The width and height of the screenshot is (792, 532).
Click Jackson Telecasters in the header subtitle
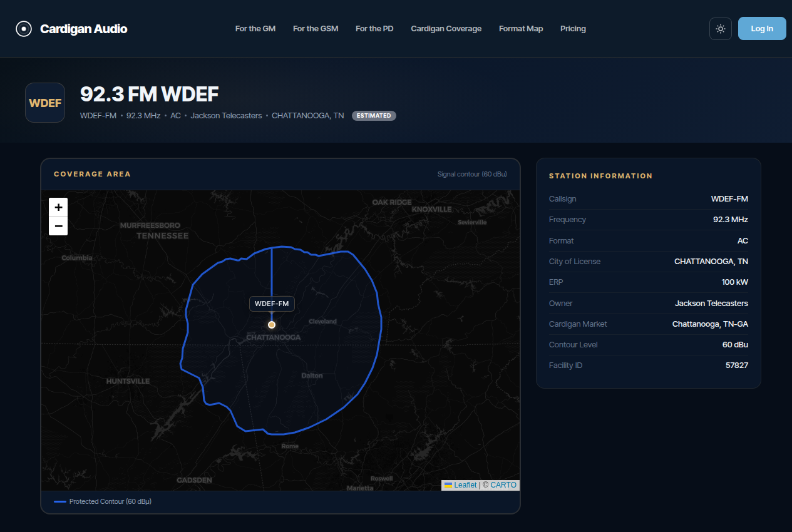(226, 116)
